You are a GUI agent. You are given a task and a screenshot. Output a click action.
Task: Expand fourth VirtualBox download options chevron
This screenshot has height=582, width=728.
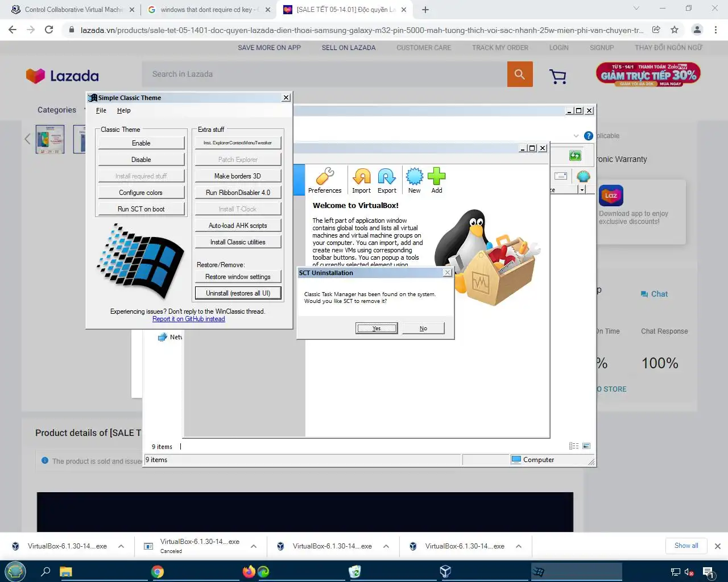coord(519,546)
